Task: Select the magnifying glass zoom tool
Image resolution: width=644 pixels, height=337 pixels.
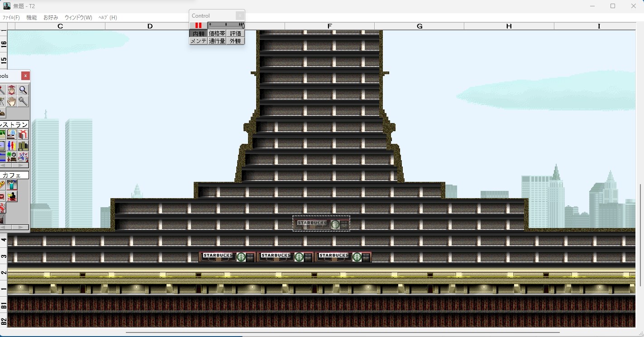Action: [23, 90]
